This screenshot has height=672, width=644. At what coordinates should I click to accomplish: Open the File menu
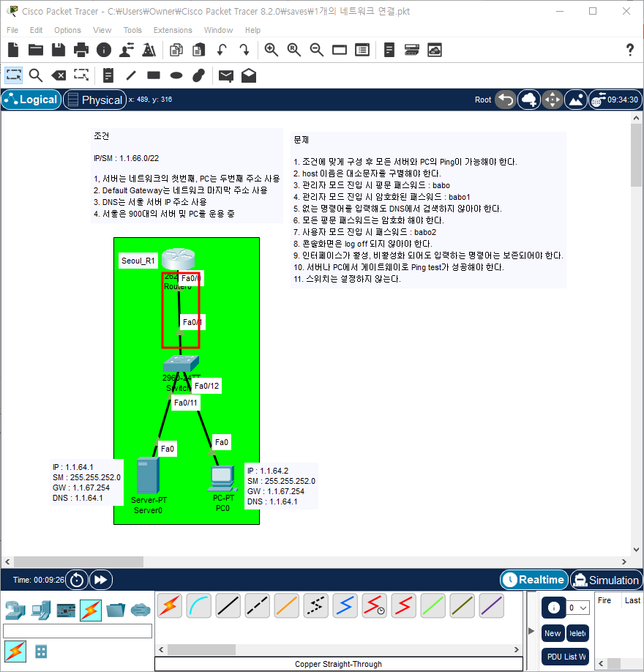(12, 30)
